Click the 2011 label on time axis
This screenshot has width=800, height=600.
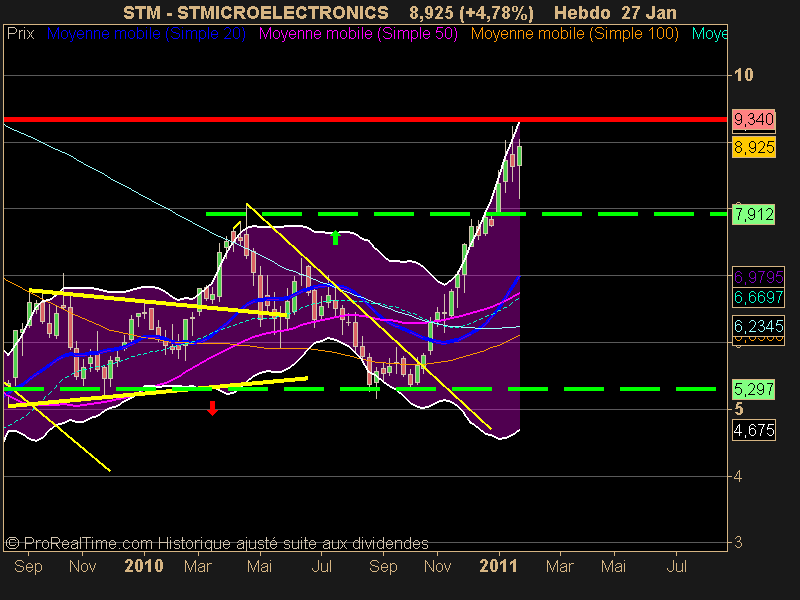pyautogui.click(x=498, y=566)
